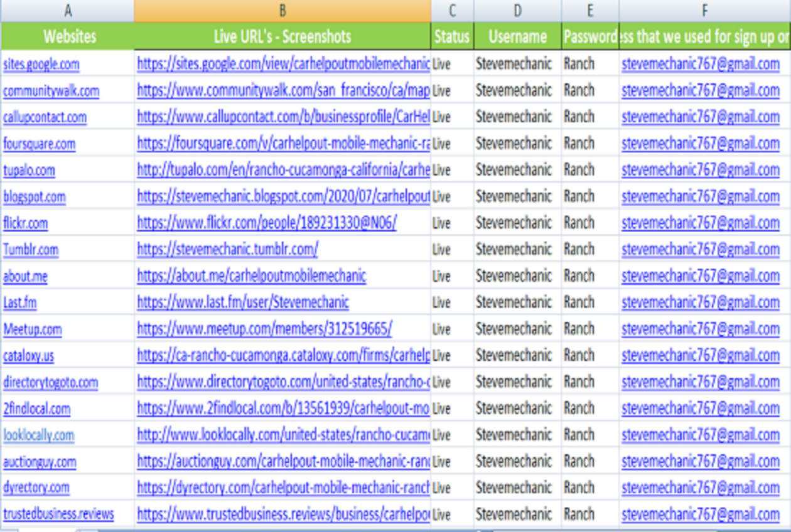
Task: Select the Stevemechanic username cell for blogspot.com
Action: pyautogui.click(x=518, y=197)
